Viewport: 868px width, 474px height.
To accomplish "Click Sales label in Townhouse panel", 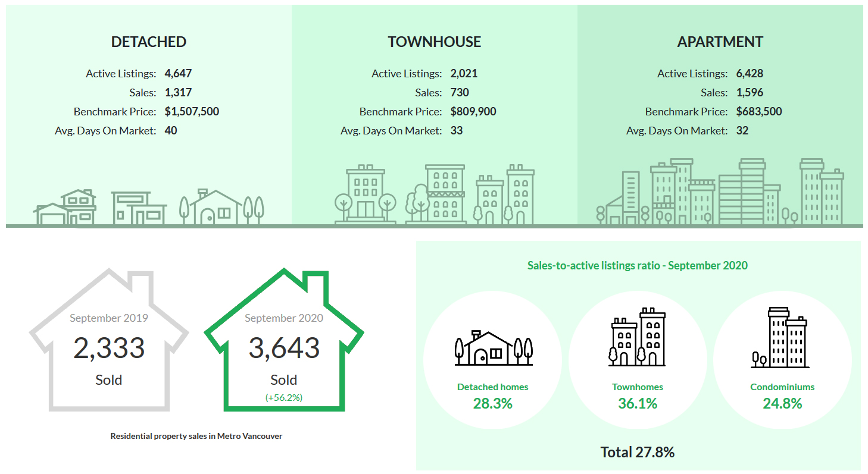I will (429, 93).
